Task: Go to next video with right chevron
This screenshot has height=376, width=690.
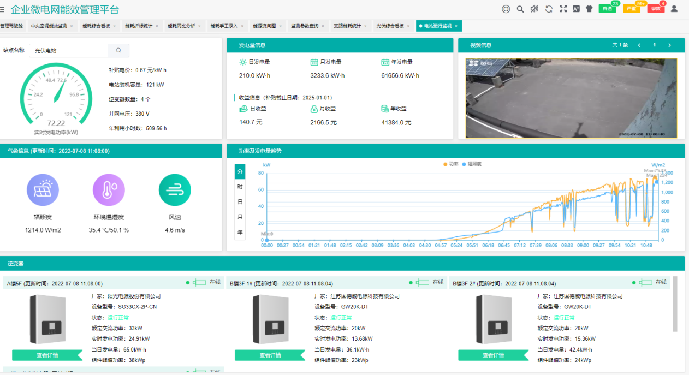Action: pyautogui.click(x=670, y=45)
